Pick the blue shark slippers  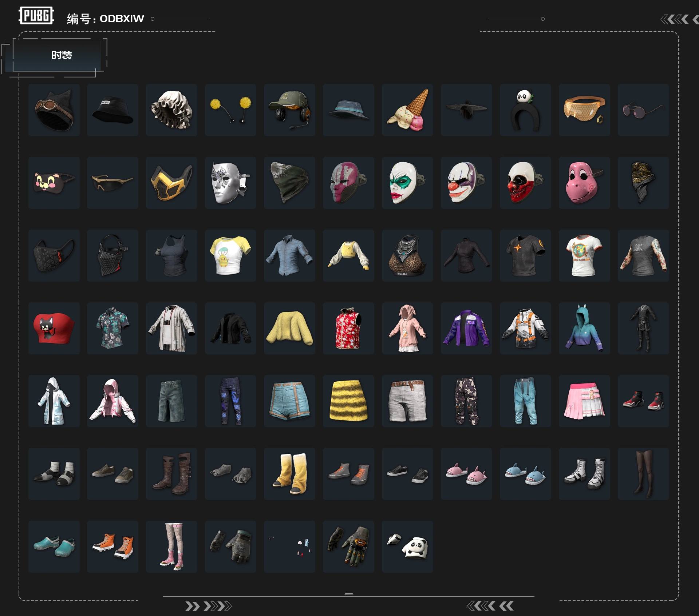click(x=525, y=474)
